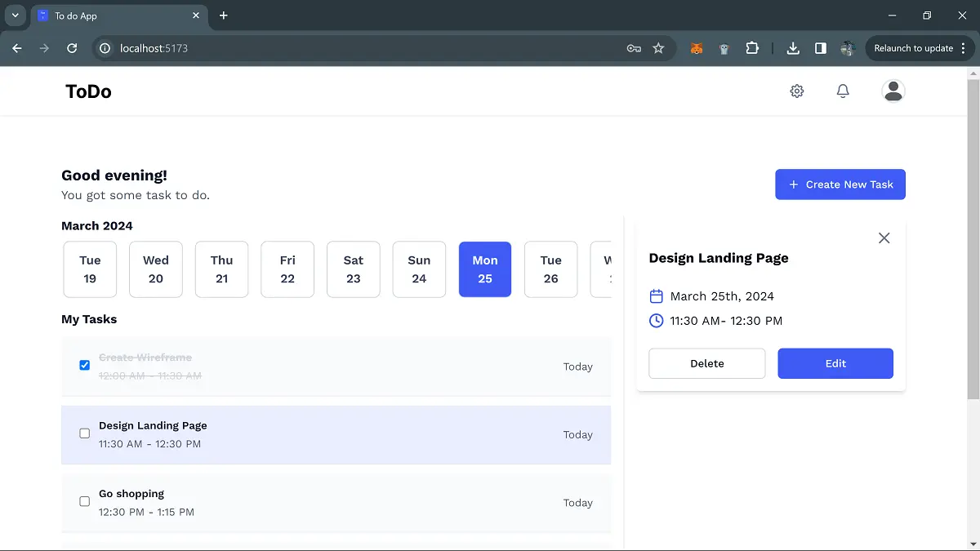The width and height of the screenshot is (980, 551).
Task: Select the Wed 20 date tab
Action: pyautogui.click(x=155, y=269)
